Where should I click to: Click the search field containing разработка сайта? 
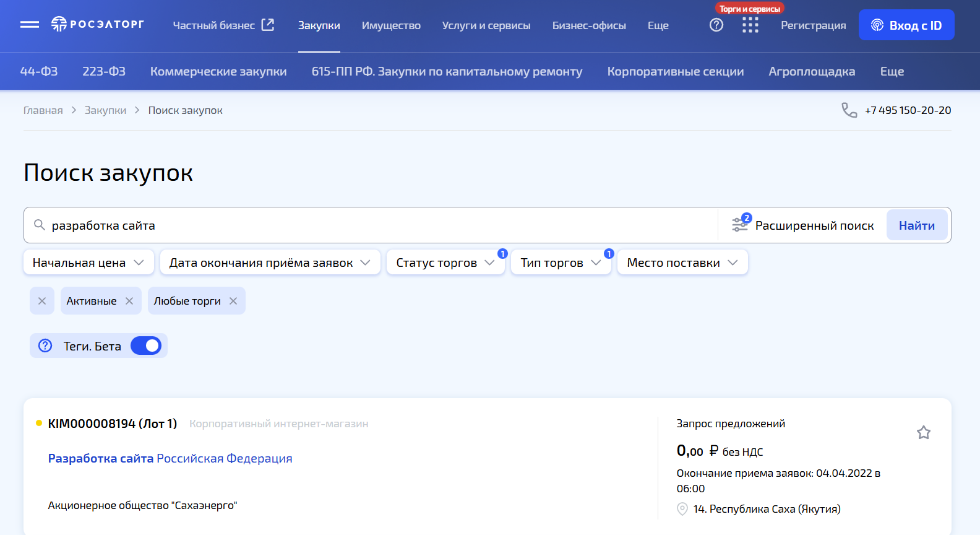[x=371, y=225]
